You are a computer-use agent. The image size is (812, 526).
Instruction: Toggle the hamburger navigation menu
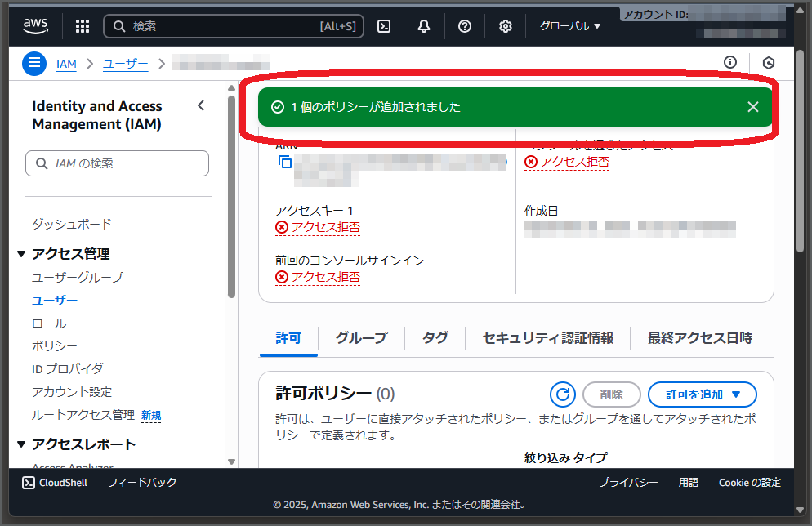pyautogui.click(x=34, y=63)
